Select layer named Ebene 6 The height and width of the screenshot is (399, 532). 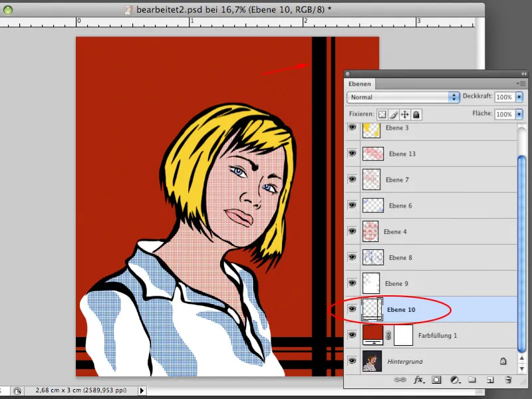point(400,205)
